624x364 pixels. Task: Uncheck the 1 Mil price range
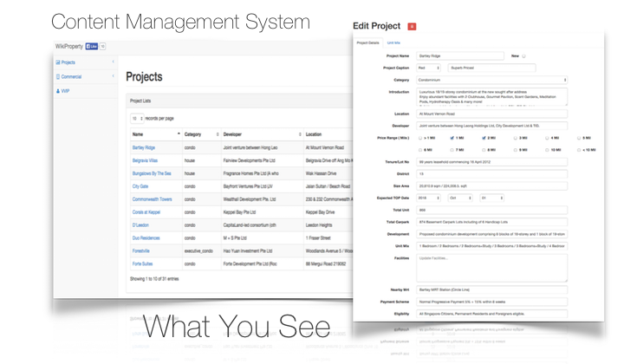[451, 138]
